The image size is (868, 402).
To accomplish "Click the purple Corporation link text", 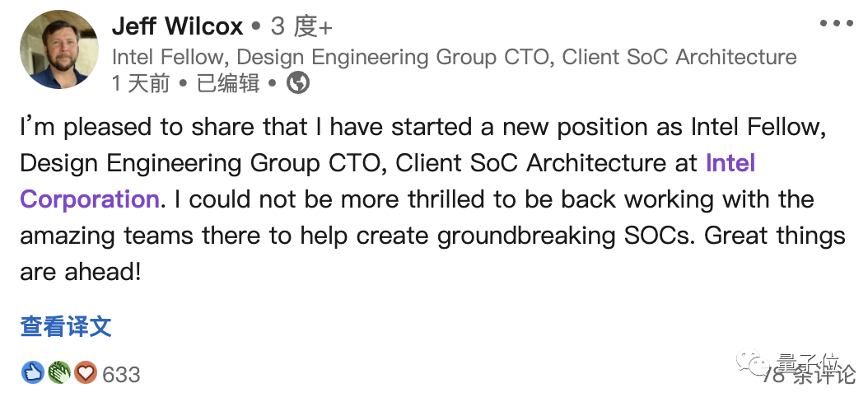I will 89,199.
